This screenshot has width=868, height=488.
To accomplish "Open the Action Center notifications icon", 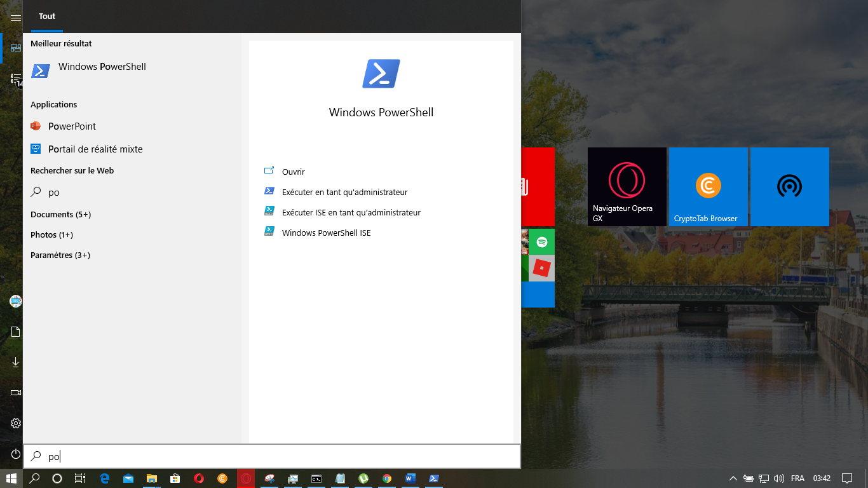I will pos(847,478).
